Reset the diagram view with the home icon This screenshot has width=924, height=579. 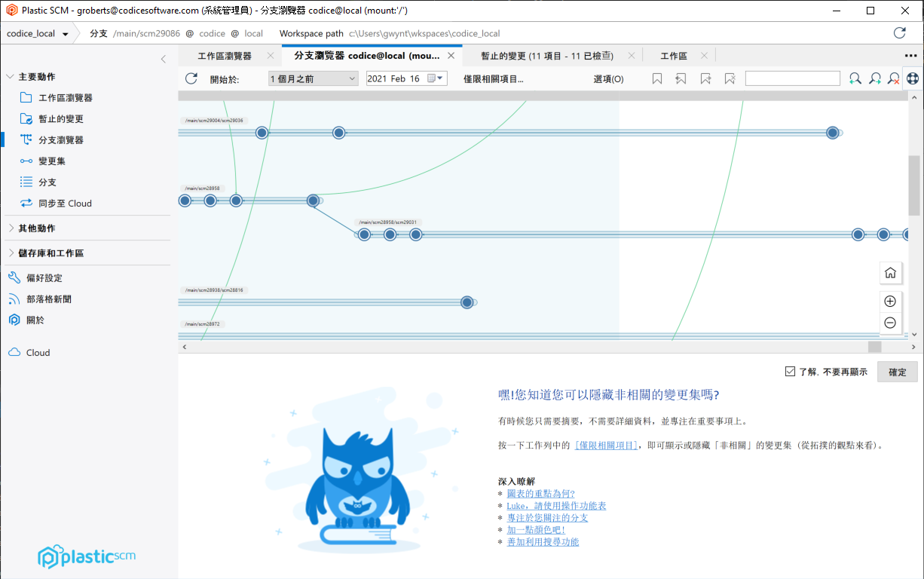pos(890,273)
